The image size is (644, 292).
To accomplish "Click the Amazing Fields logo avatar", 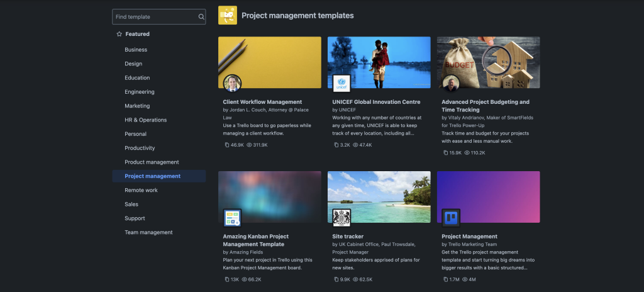I will 232,218.
